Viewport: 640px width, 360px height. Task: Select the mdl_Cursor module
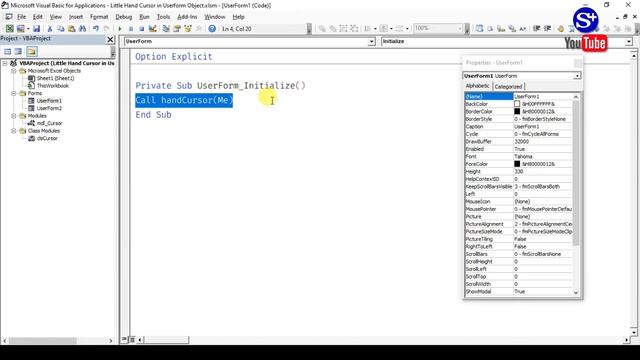(x=49, y=123)
